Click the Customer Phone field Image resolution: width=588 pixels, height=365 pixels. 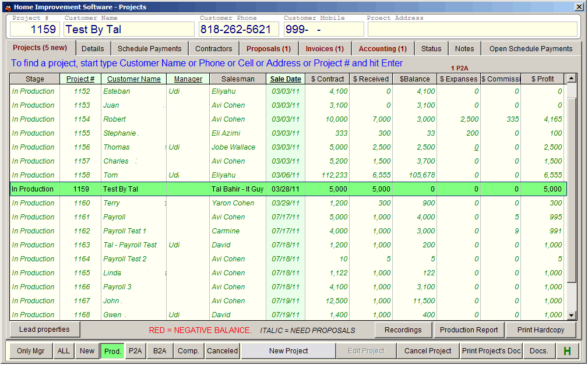point(239,29)
